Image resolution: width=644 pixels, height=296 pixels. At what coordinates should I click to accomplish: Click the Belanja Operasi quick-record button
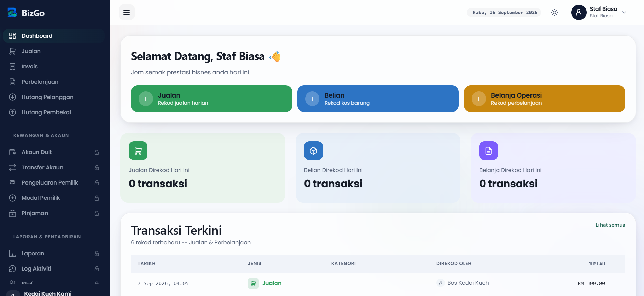544,99
